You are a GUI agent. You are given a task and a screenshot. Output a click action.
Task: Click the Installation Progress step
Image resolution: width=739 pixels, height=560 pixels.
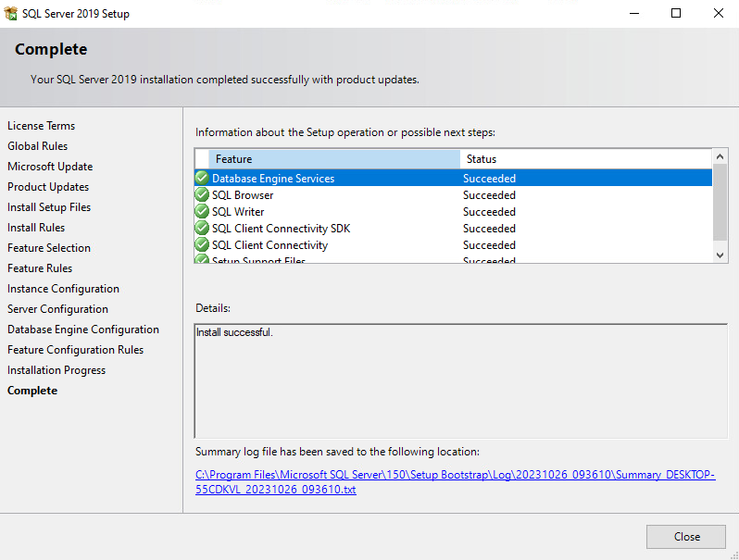pos(56,370)
